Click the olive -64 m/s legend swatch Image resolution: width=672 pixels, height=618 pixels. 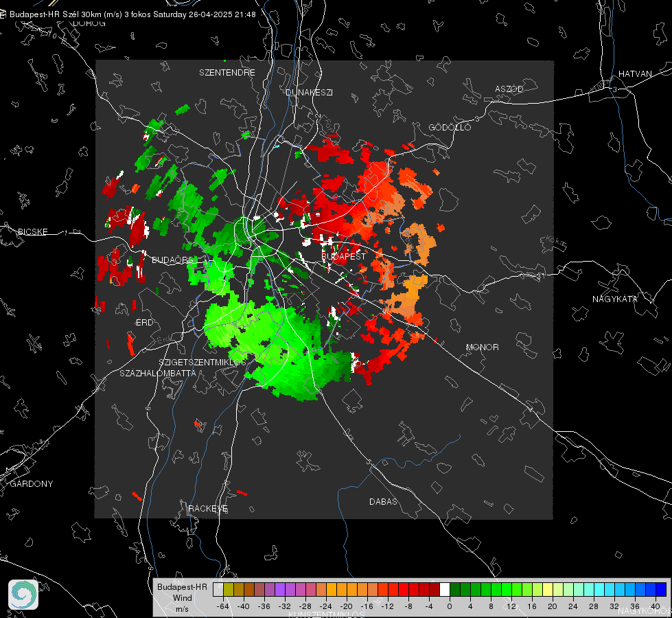[229, 589]
